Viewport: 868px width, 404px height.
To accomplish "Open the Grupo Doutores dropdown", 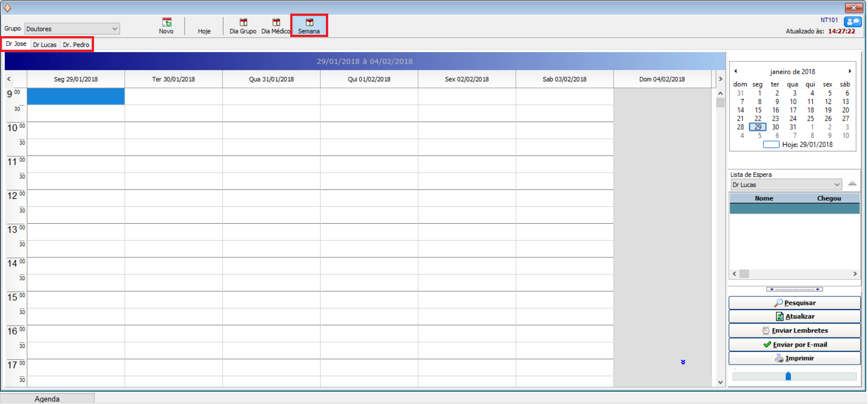I will click(115, 29).
